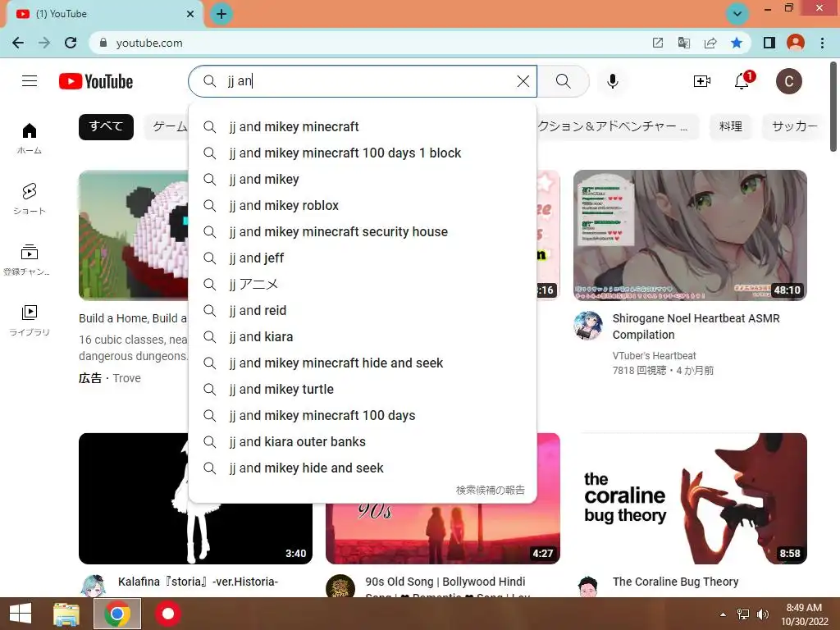
Task: Choose 'jj and mikey minecraft hide and seek'
Action: click(363, 363)
